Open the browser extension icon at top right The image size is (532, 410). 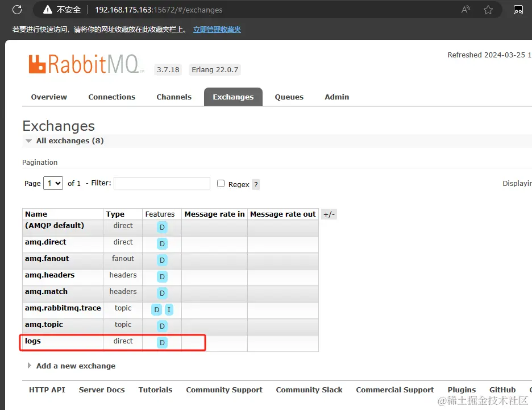(518, 10)
